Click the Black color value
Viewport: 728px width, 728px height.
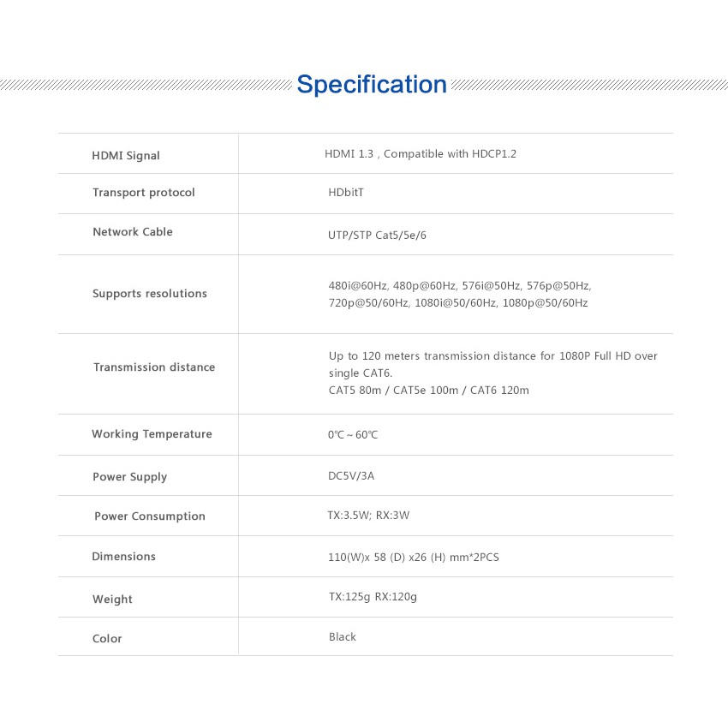(343, 637)
